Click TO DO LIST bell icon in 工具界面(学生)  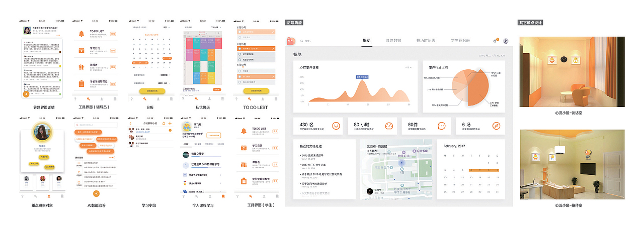(x=244, y=132)
